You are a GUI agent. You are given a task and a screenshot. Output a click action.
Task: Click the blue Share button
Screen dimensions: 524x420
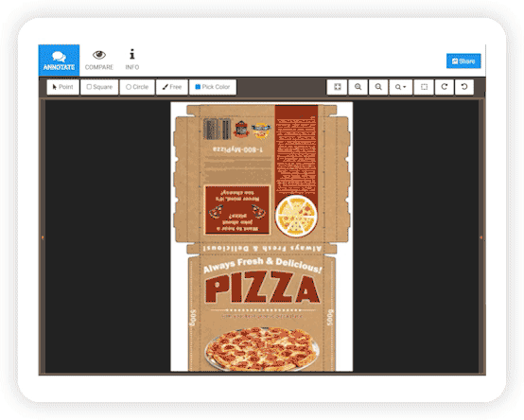point(463,61)
